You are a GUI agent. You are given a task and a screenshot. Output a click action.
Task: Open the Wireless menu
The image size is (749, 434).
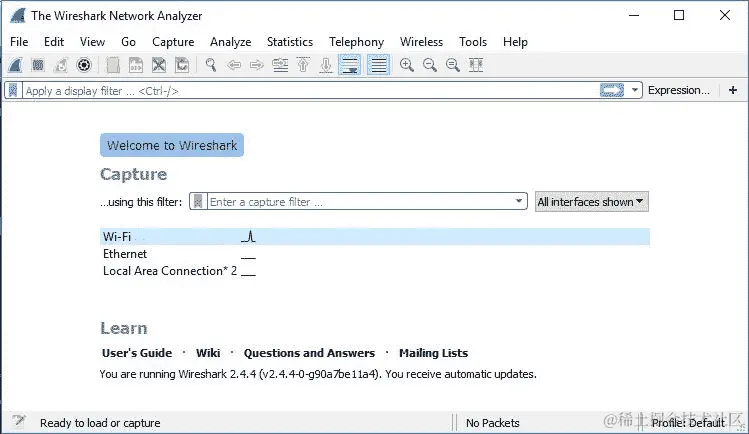coord(421,42)
